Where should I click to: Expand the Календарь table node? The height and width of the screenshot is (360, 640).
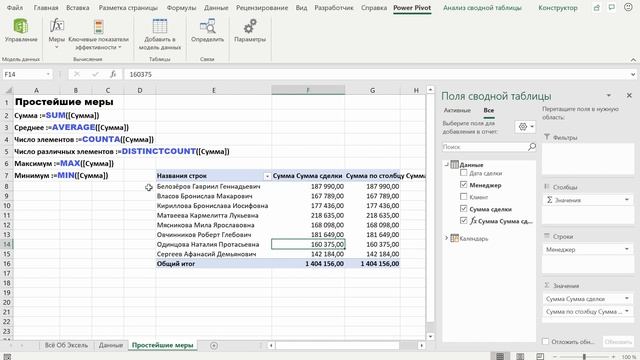click(x=447, y=238)
